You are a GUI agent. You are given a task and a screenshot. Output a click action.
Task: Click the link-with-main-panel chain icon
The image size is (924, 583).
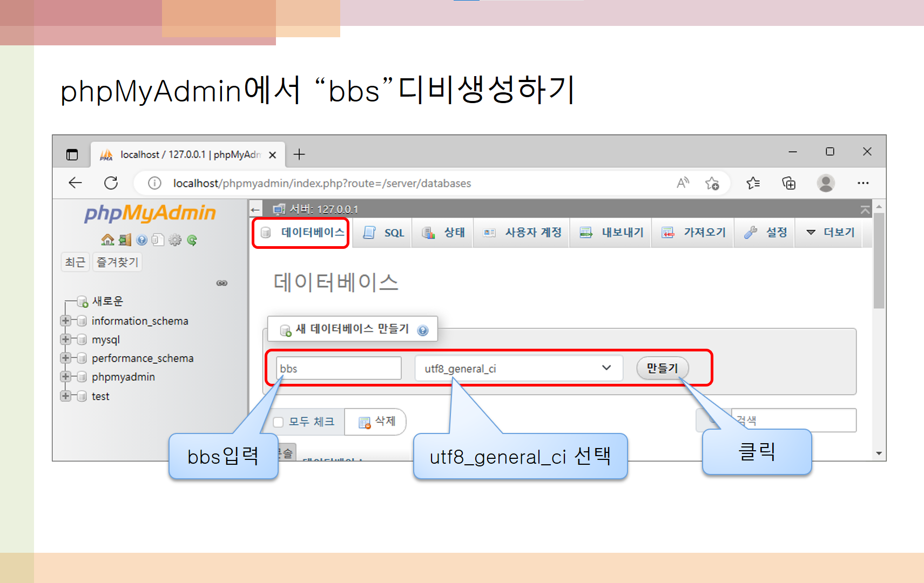click(222, 283)
